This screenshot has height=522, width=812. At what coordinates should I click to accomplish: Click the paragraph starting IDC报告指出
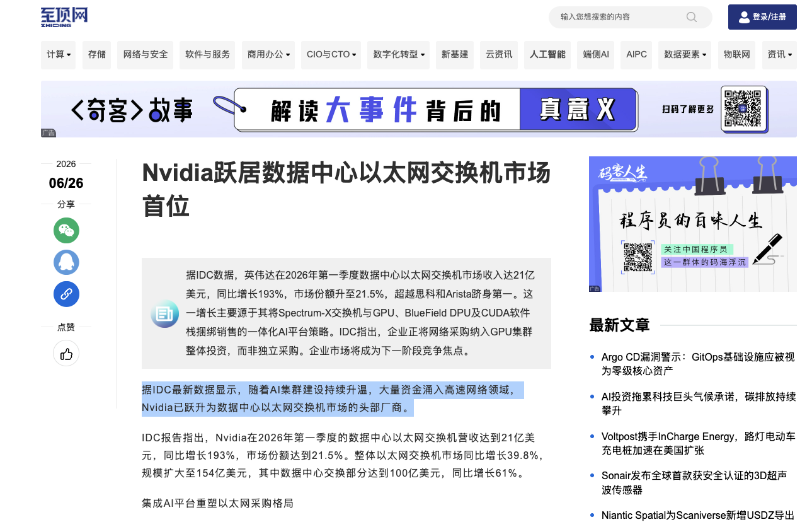[343, 455]
